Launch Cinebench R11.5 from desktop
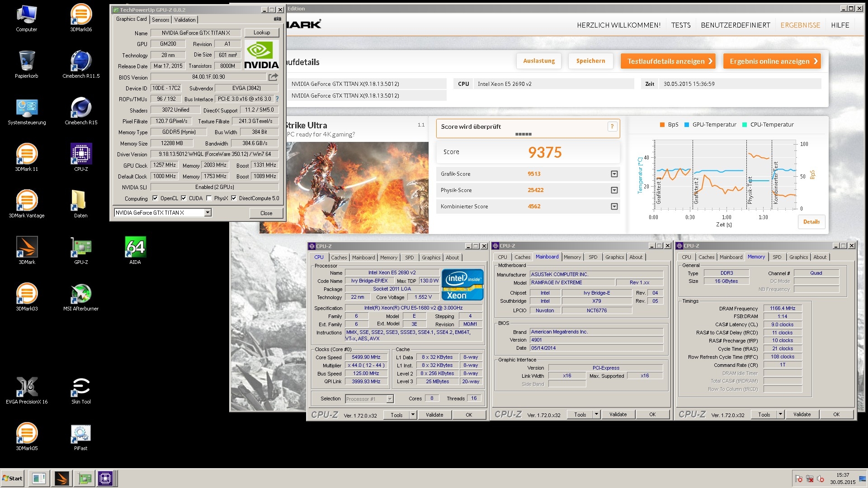The height and width of the screenshot is (488, 868). coord(81,65)
